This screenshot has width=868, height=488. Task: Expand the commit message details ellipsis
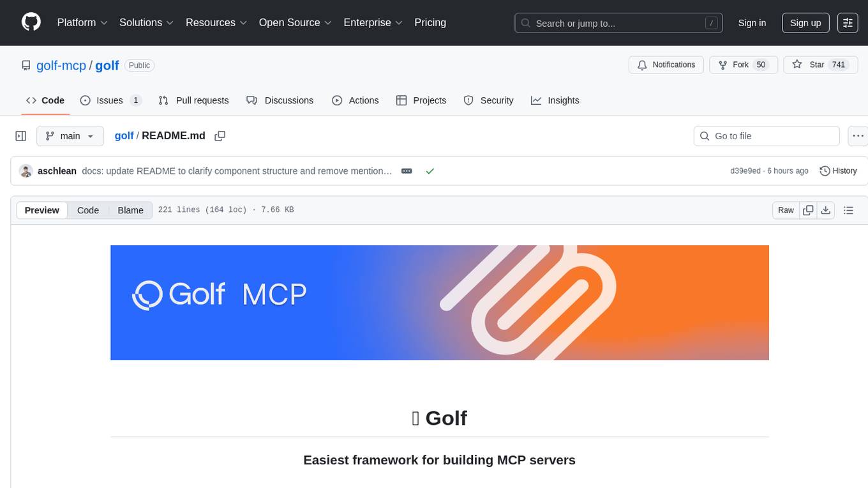point(407,171)
